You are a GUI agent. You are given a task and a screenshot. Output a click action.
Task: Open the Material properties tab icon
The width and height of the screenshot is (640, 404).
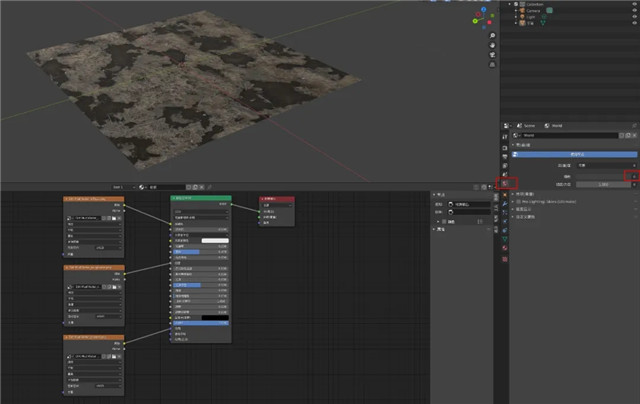tap(505, 247)
